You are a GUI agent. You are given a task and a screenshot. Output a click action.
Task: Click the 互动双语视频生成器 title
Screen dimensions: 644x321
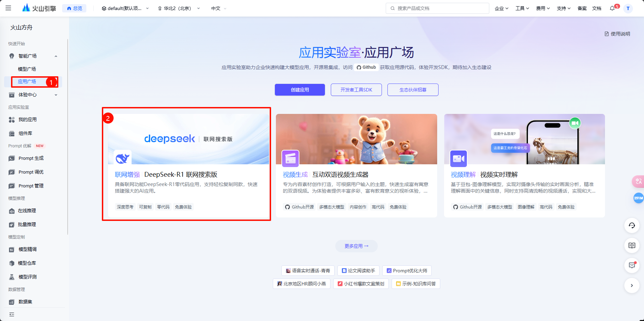[340, 175]
